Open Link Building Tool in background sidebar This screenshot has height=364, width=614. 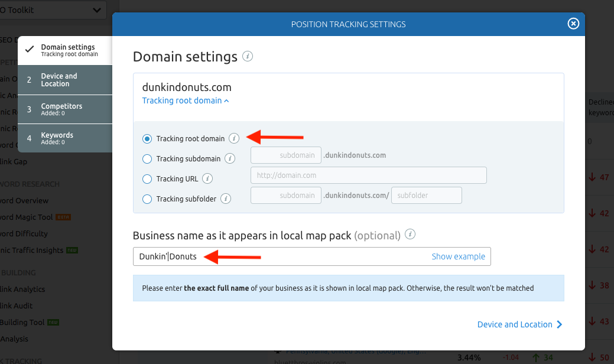tap(22, 323)
